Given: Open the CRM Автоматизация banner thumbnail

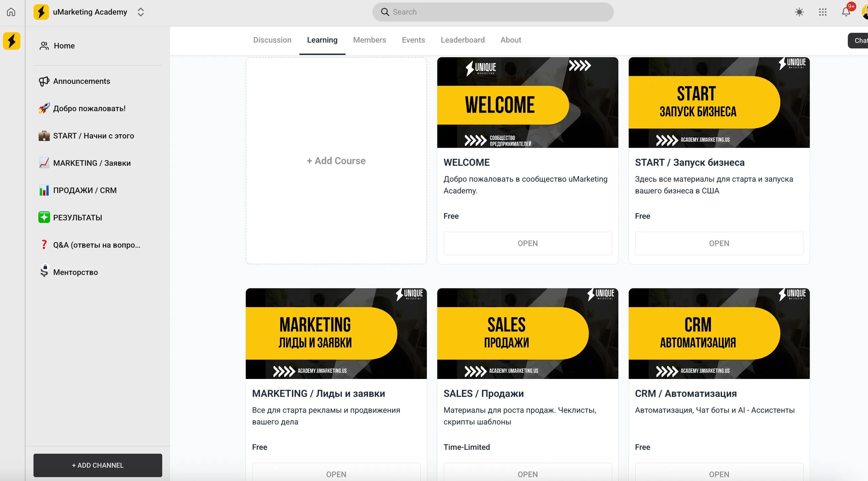Looking at the screenshot, I should pos(719,334).
